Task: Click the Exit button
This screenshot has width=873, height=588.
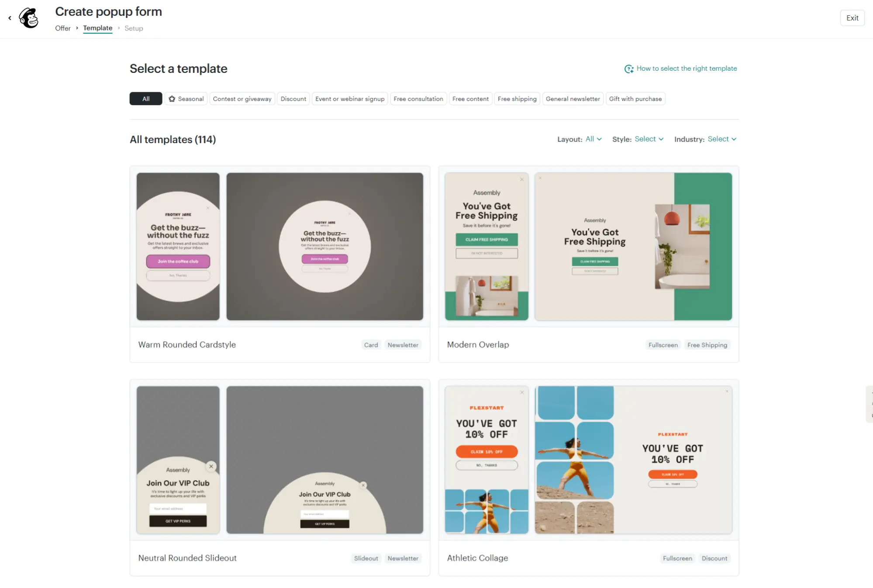Action: 852,18
